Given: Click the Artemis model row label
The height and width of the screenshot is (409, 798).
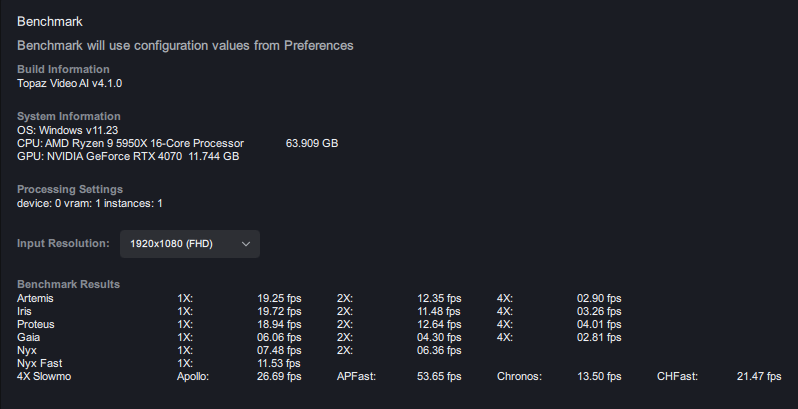Looking at the screenshot, I should [35, 298].
